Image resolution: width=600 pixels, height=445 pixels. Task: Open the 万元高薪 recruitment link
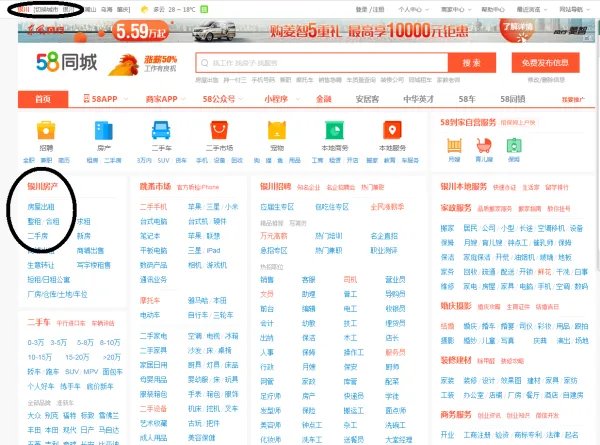274,236
